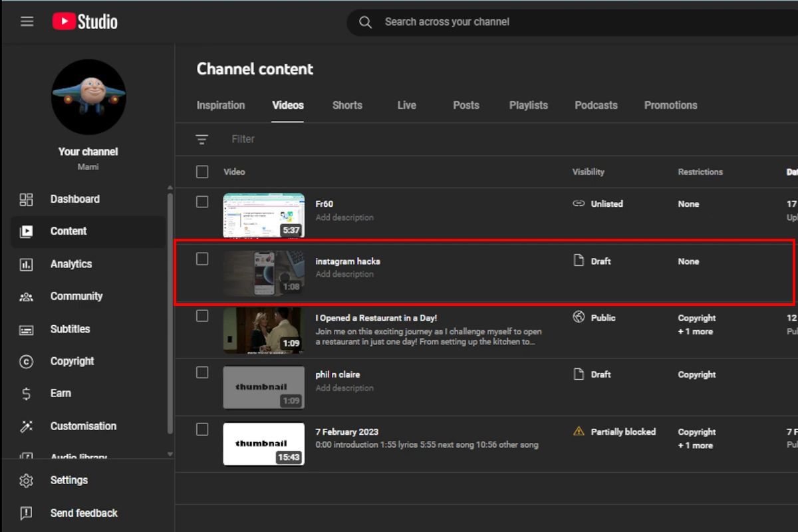
Task: Check the box for the Fr60 video
Action: [202, 201]
